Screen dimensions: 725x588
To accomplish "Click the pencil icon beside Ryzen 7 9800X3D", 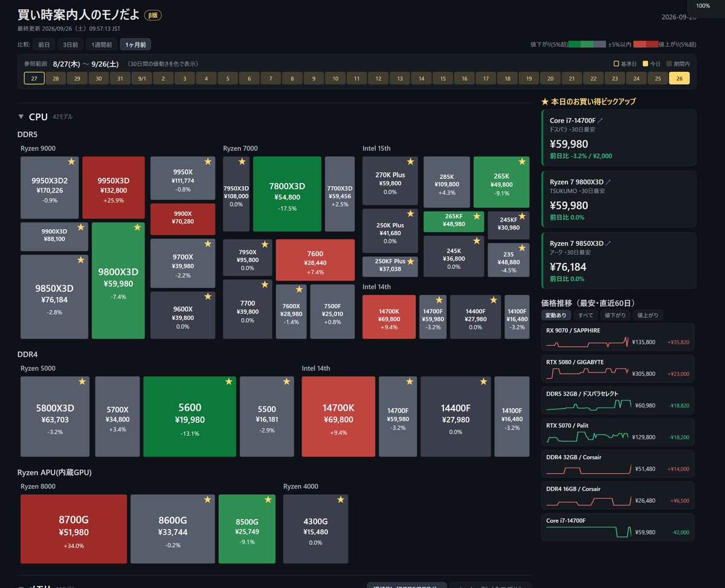I will coord(608,182).
